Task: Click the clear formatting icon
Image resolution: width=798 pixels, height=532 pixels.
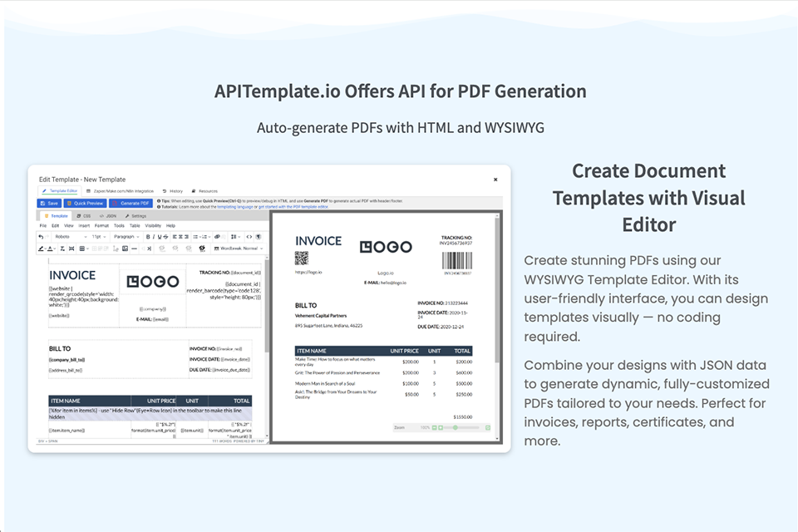Action: pyautogui.click(x=62, y=249)
